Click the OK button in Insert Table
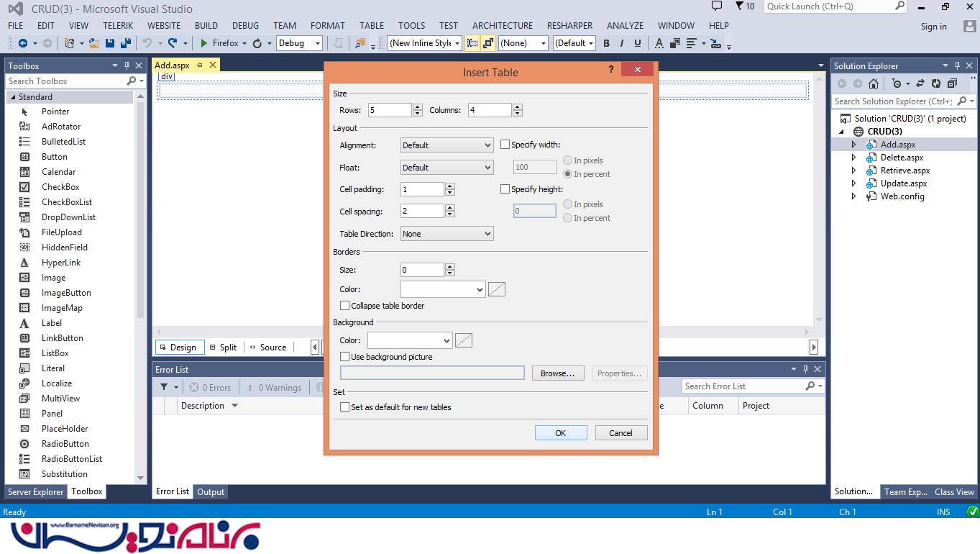 pos(561,433)
